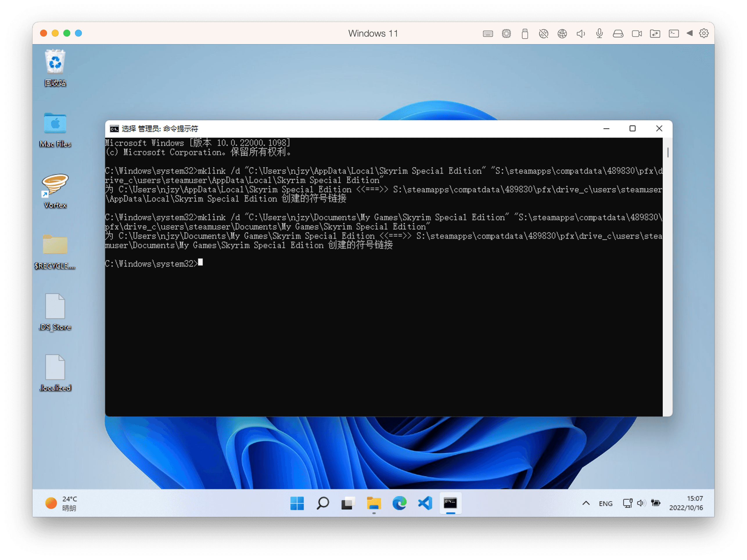Click the blue Coherence button of the Parallels window
The width and height of the screenshot is (747, 560).
pyautogui.click(x=78, y=33)
